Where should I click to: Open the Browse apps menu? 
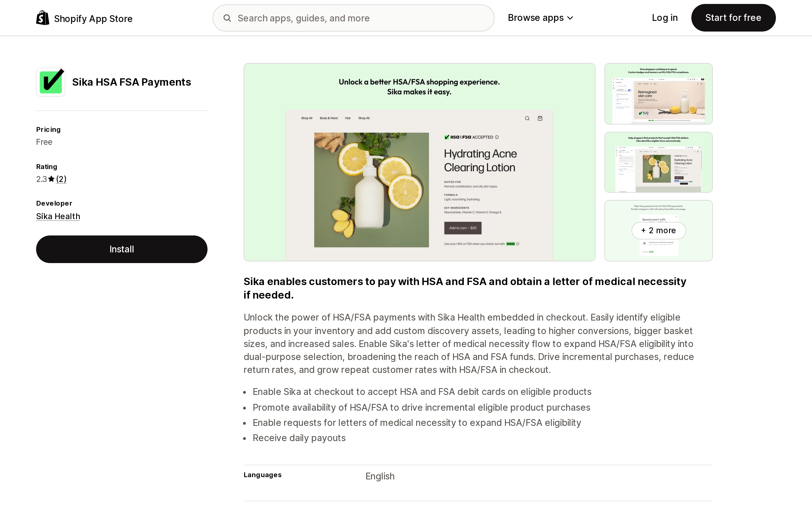click(540, 18)
